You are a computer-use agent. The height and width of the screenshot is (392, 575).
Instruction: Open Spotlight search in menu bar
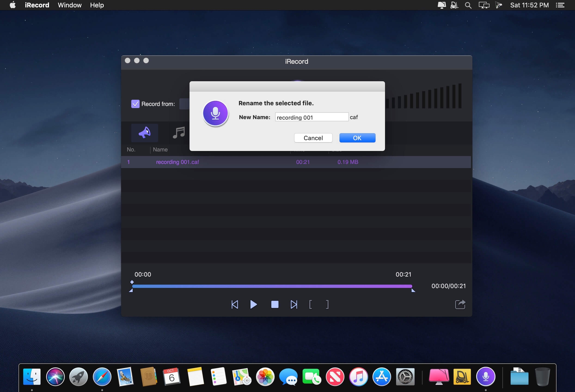(x=468, y=5)
